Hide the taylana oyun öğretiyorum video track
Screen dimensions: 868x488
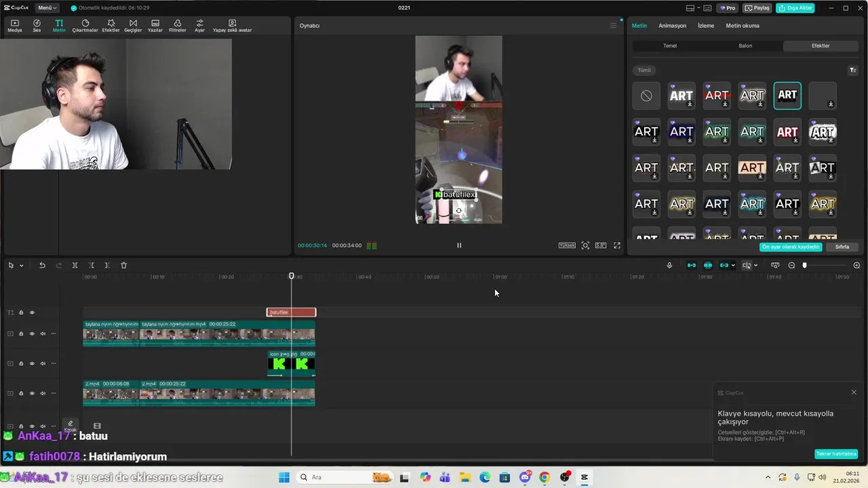(x=32, y=333)
